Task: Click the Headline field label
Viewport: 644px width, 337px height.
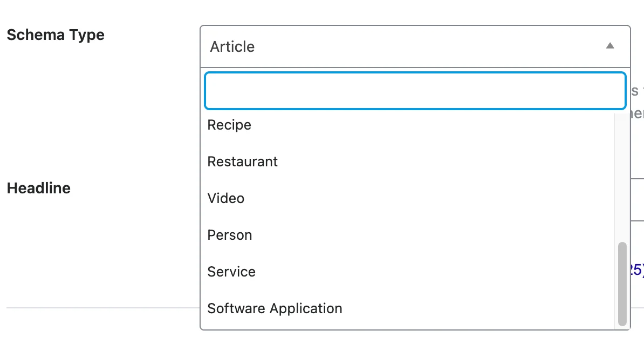Action: tap(38, 188)
